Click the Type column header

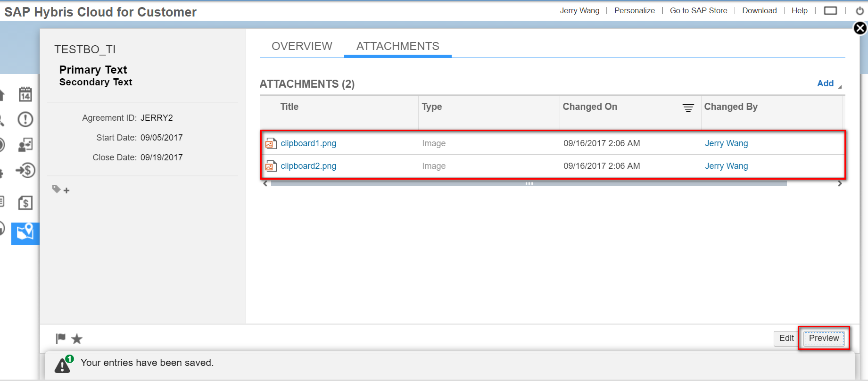(431, 107)
